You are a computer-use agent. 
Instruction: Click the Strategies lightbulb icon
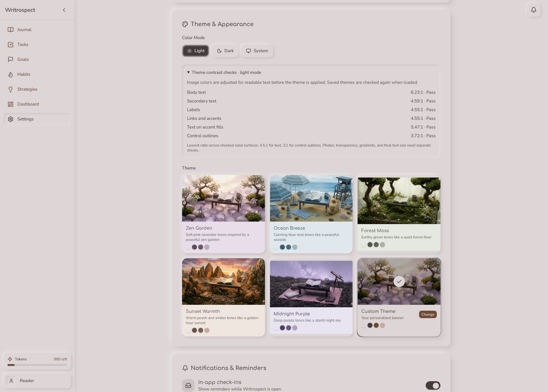11,89
